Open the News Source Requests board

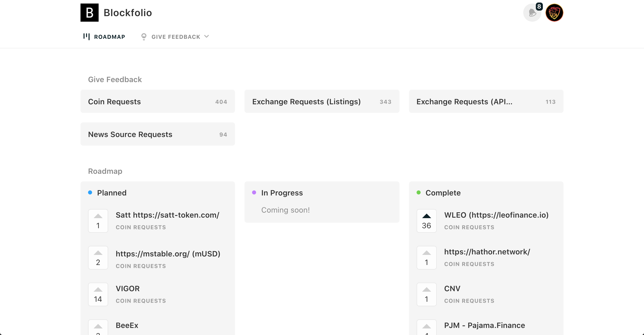pos(158,134)
